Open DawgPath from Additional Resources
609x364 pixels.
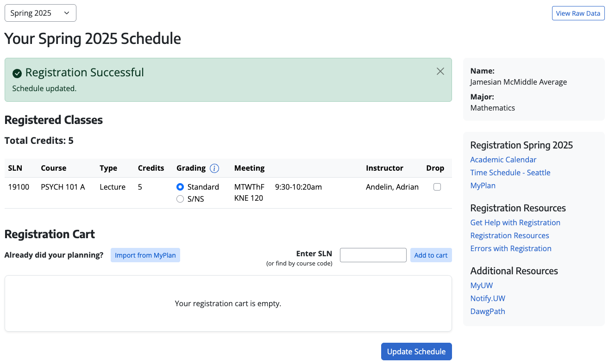[x=488, y=311]
